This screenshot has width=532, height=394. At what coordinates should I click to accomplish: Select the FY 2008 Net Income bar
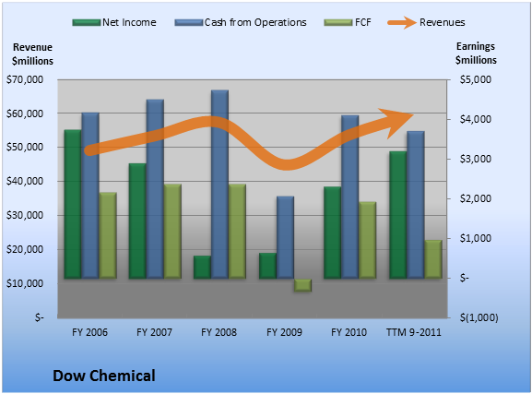[x=202, y=268]
